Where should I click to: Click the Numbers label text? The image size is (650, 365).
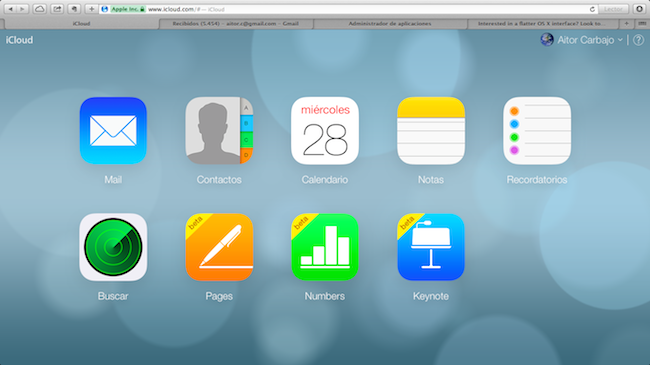pos(325,296)
